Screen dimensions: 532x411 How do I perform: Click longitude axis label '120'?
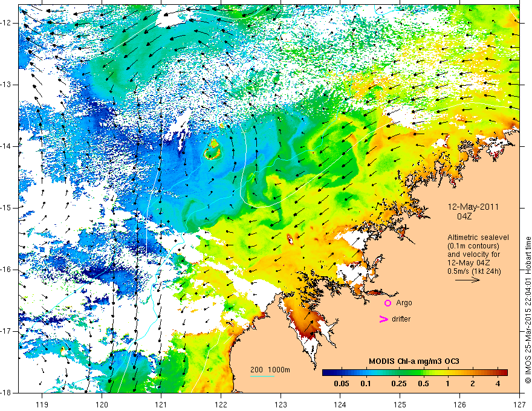pos(102,404)
